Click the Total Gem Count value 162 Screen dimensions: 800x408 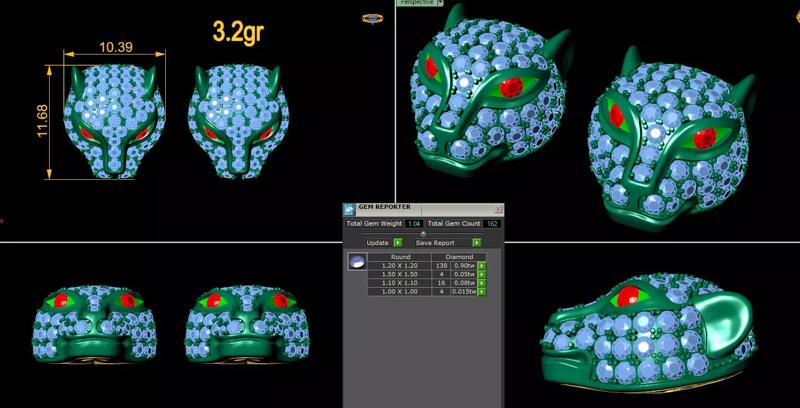pos(492,223)
